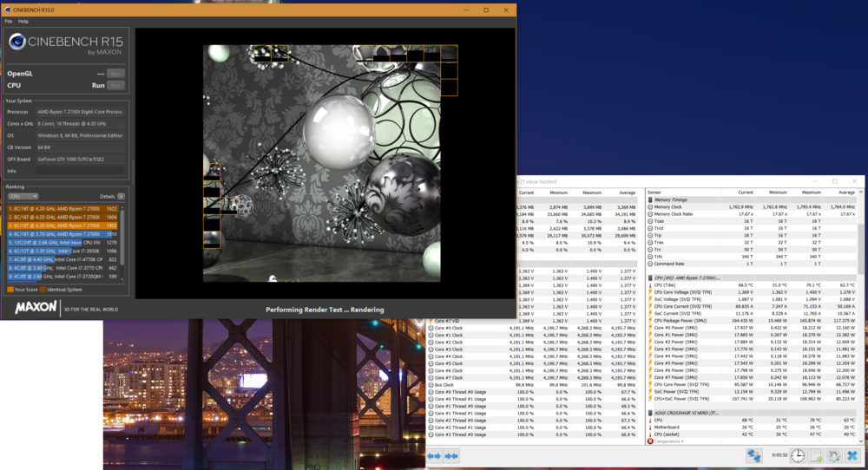Viewport: 868px width, 470px height.
Task: Click the Info text field in Your System
Action: coord(78,171)
